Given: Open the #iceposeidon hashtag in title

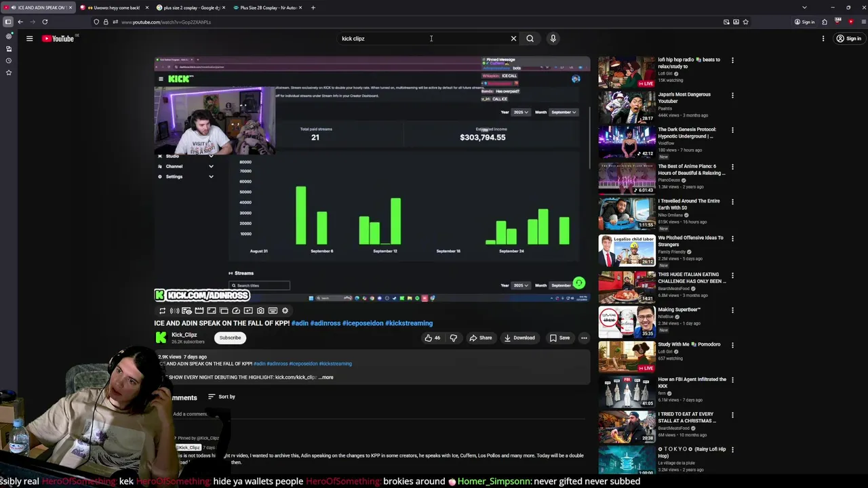Looking at the screenshot, I should point(363,323).
